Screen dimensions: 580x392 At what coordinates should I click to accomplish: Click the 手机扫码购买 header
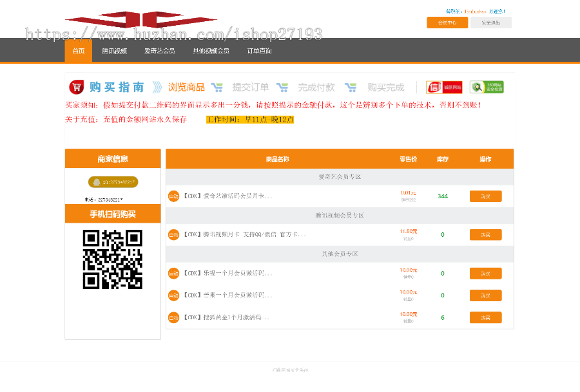click(x=113, y=214)
